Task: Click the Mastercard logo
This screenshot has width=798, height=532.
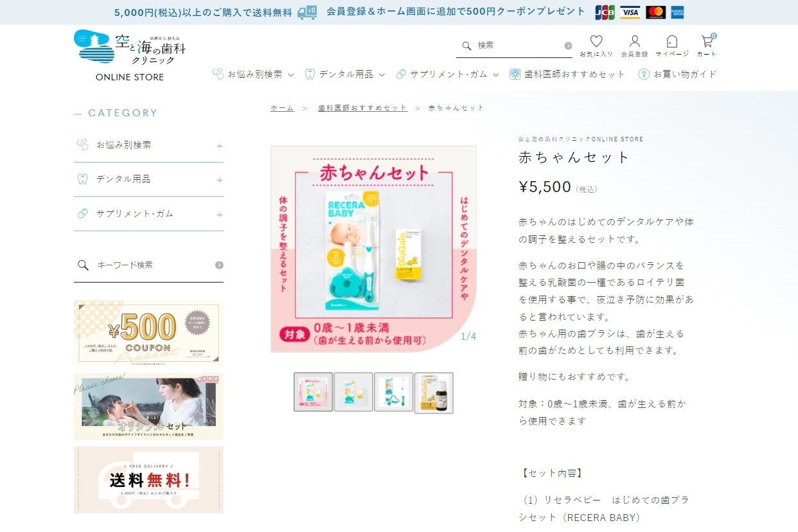Action: click(x=656, y=12)
